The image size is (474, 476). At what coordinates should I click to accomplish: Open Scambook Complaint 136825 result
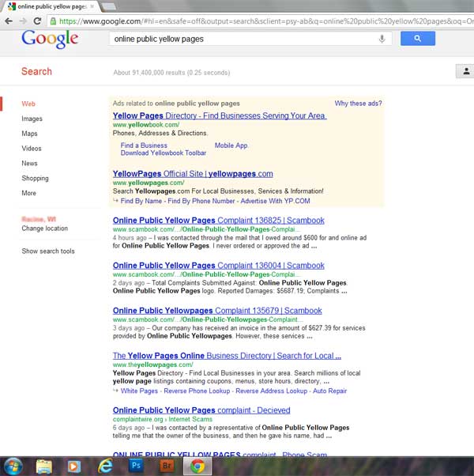[x=218, y=221]
